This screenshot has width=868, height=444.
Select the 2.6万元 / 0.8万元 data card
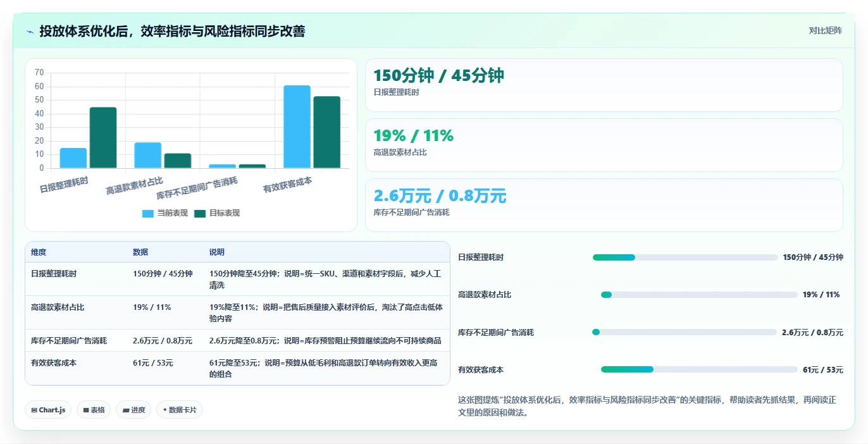pos(604,206)
